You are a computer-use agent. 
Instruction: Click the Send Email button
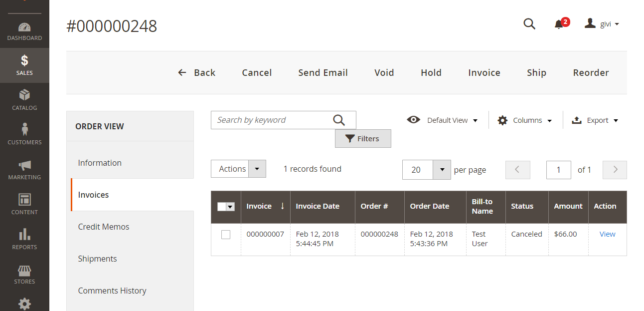pyautogui.click(x=323, y=72)
